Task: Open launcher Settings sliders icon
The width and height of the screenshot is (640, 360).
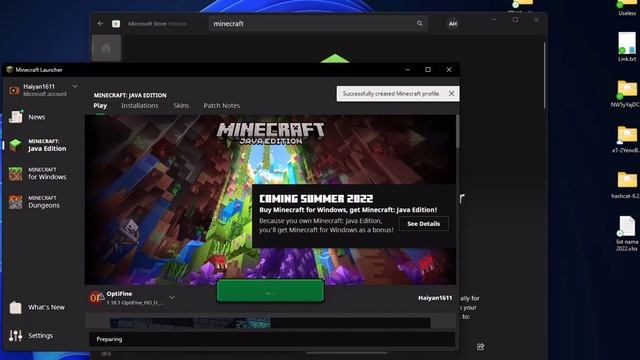Action: pyautogui.click(x=16, y=336)
